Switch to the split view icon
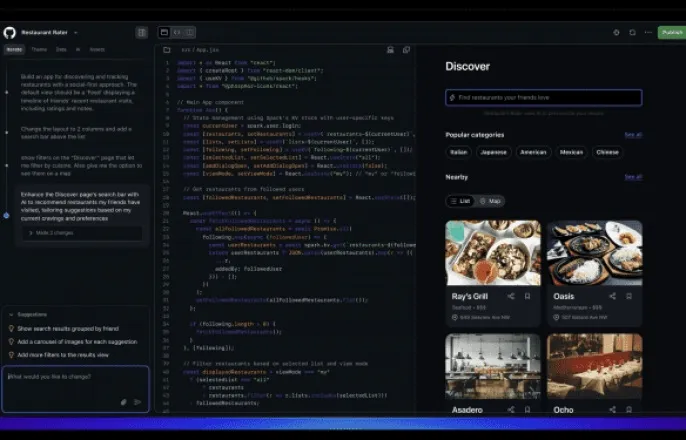The height and width of the screenshot is (440, 686). [x=189, y=32]
